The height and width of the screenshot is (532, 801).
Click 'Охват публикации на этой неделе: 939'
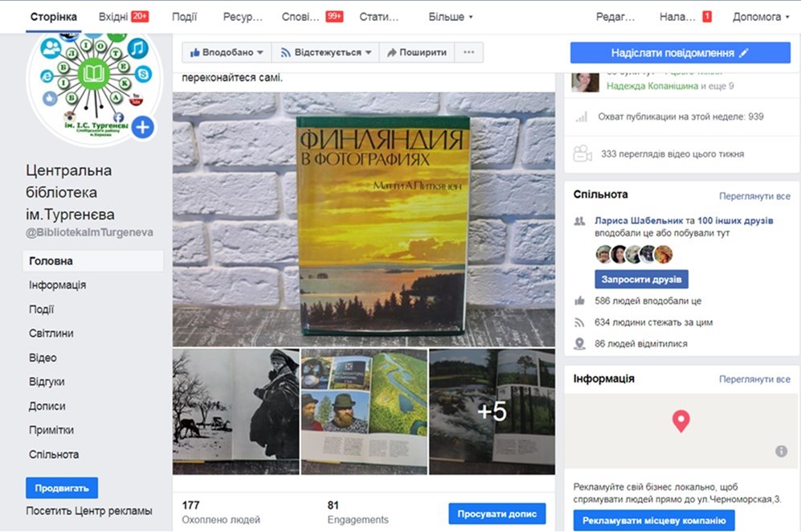[x=680, y=117]
